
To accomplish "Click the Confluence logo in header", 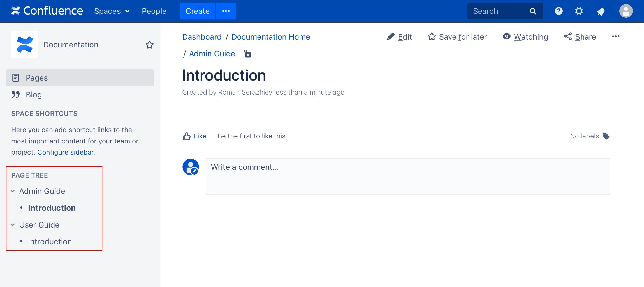I will tap(47, 11).
